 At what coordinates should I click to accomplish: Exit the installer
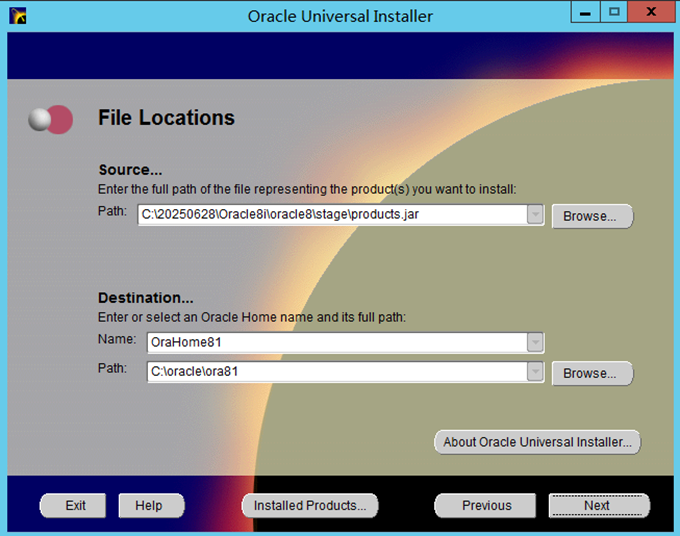pos(73,506)
